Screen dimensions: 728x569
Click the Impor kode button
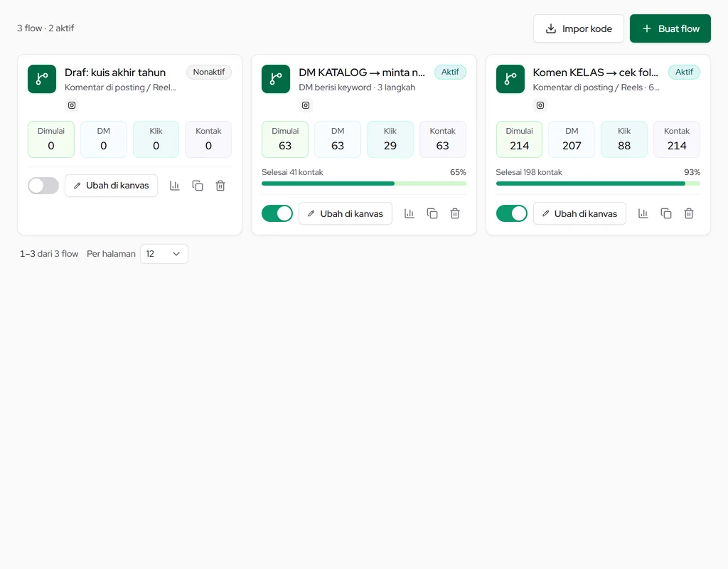(579, 28)
